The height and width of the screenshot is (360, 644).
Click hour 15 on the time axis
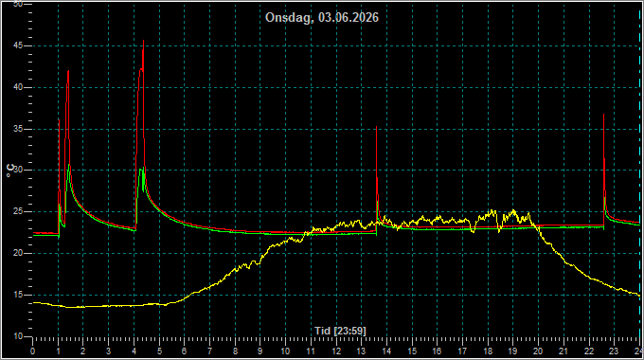coord(412,351)
